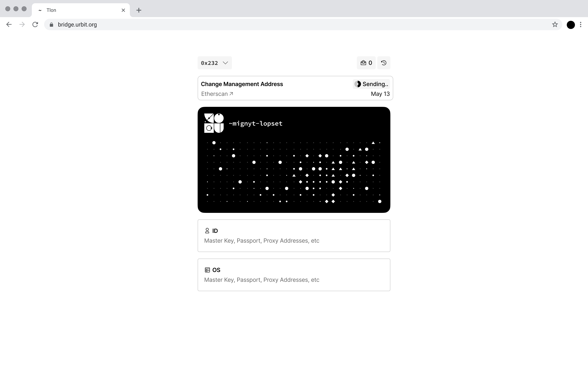The height and width of the screenshot is (367, 588).
Task: Open a new browser tab
Action: (138, 10)
